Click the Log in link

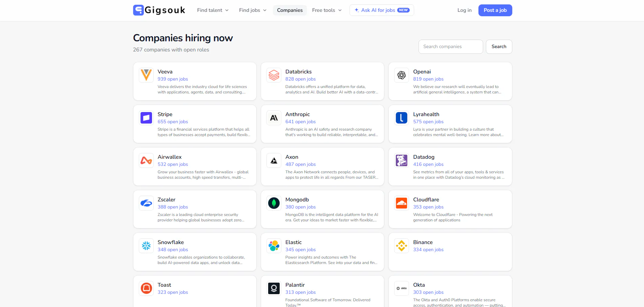(x=464, y=10)
